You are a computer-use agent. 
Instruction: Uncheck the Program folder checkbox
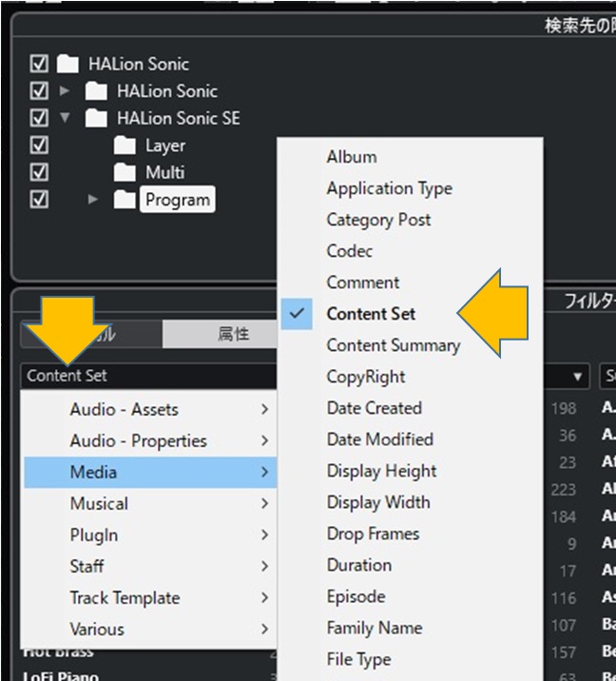39,200
